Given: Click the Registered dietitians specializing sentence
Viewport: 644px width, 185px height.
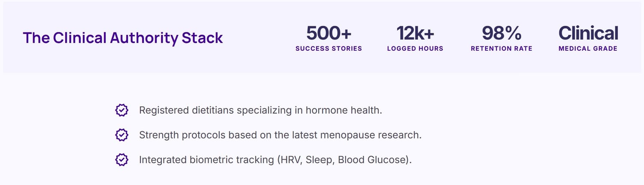Looking at the screenshot, I should pos(261,110).
